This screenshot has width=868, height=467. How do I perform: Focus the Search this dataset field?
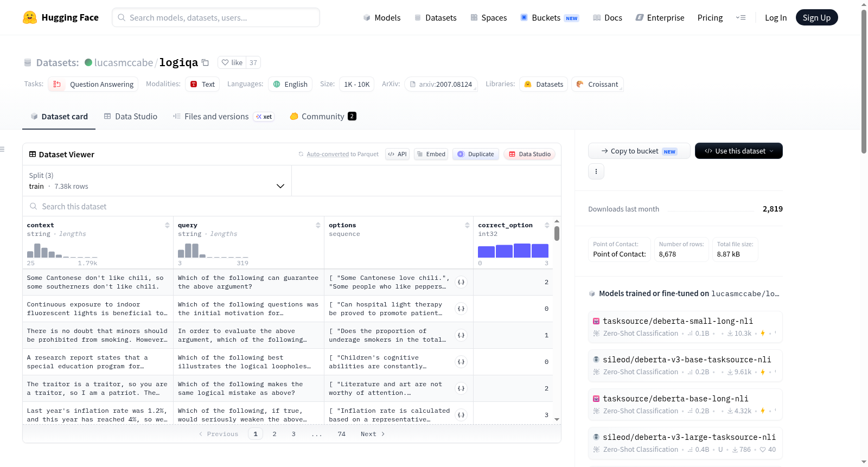[x=292, y=206]
